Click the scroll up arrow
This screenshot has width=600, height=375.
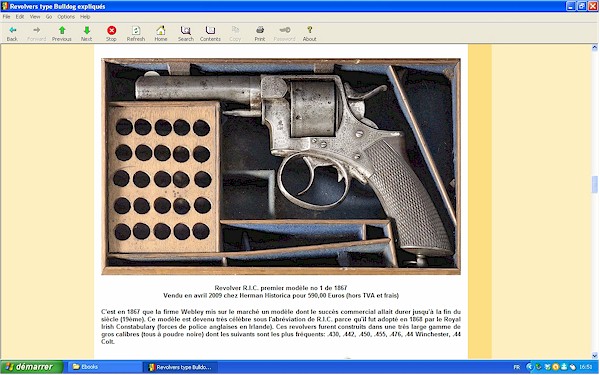594,48
